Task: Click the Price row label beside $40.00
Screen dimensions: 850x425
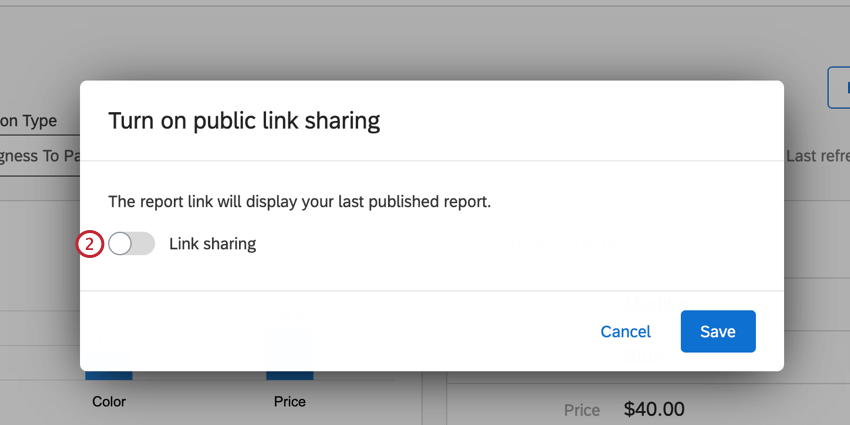Action: coord(582,410)
